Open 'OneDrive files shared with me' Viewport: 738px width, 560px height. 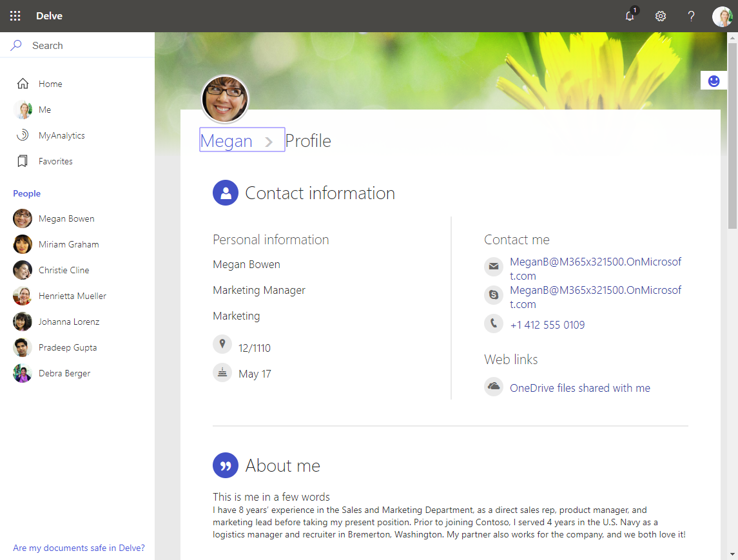tap(579, 387)
